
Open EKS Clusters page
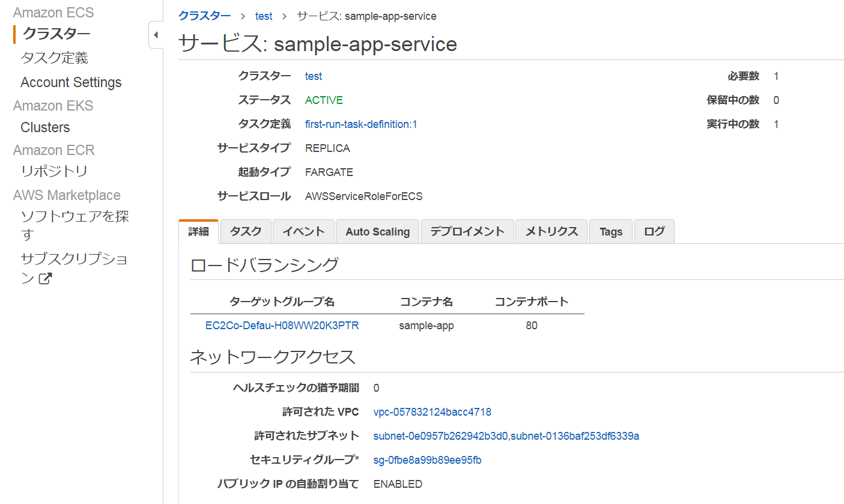pyautogui.click(x=45, y=127)
